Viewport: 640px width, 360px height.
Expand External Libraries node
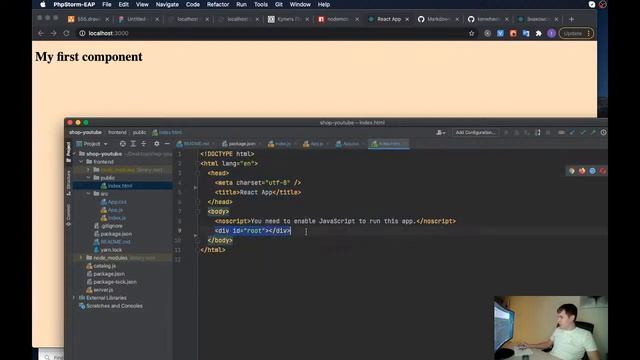click(74, 298)
